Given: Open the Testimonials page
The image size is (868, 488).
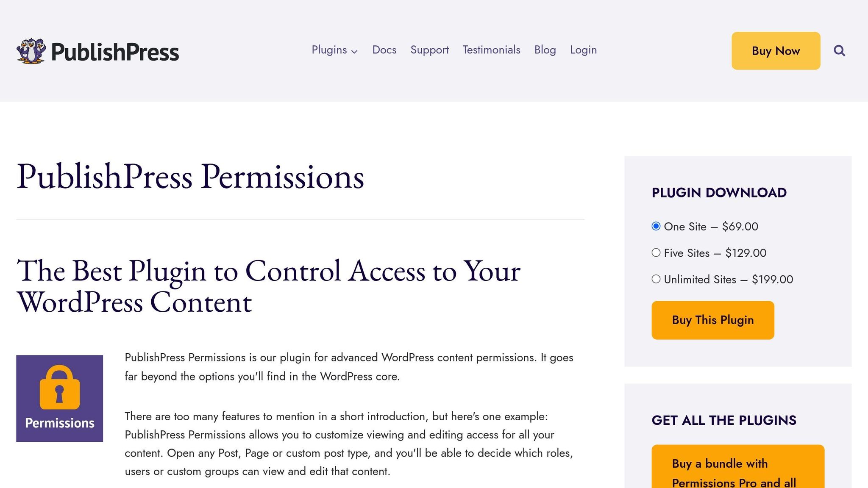Looking at the screenshot, I should click(491, 50).
